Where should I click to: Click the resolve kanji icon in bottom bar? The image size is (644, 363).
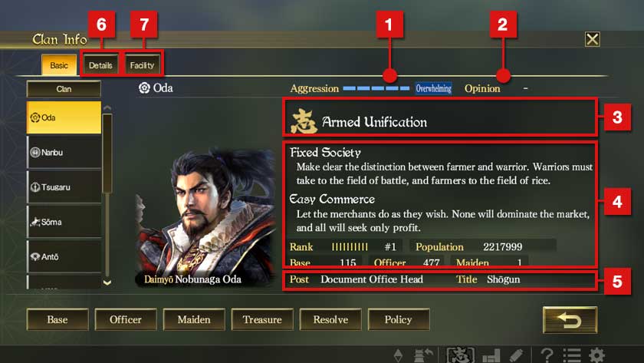pyautogui.click(x=461, y=355)
